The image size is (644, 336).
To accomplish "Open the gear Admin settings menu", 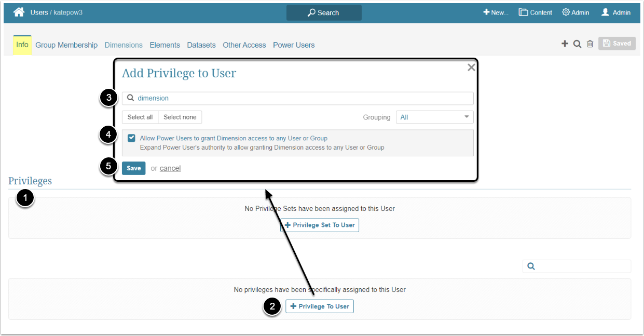I will 576,12.
